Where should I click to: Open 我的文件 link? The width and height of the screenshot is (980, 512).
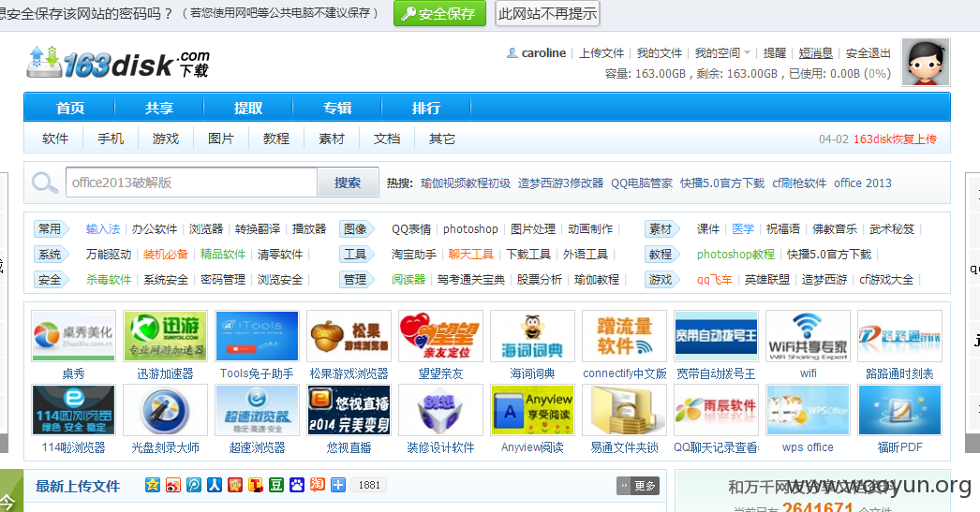click(660, 53)
